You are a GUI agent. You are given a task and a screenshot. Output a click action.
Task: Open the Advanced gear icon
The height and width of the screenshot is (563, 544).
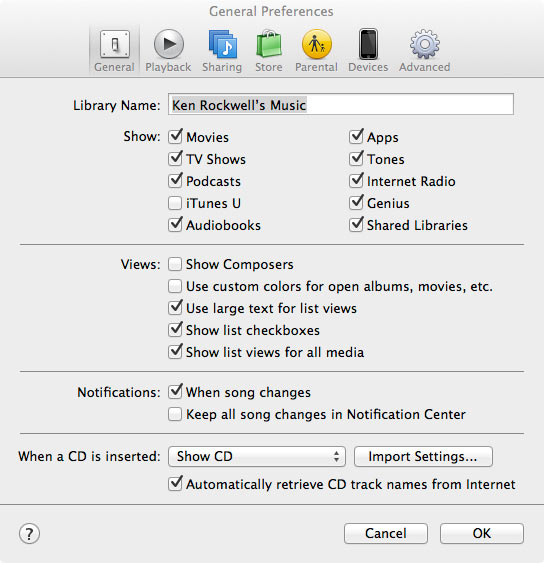pyautogui.click(x=424, y=44)
